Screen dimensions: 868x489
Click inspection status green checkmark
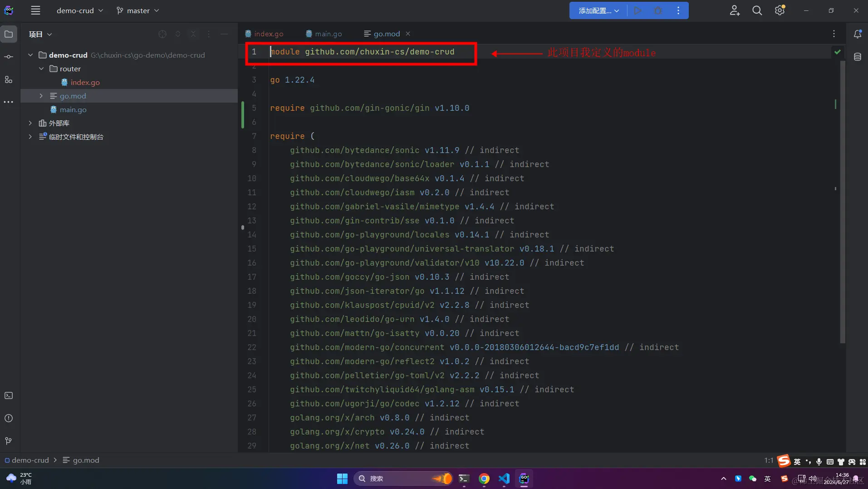838,52
